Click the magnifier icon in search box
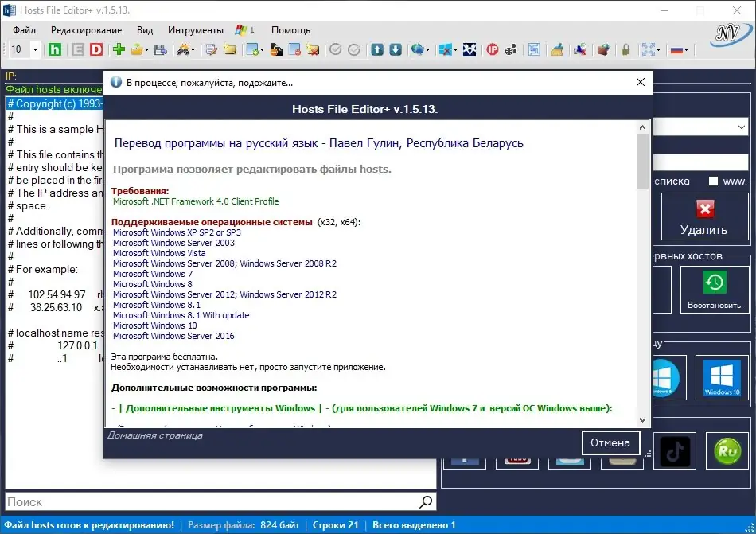 [x=426, y=501]
